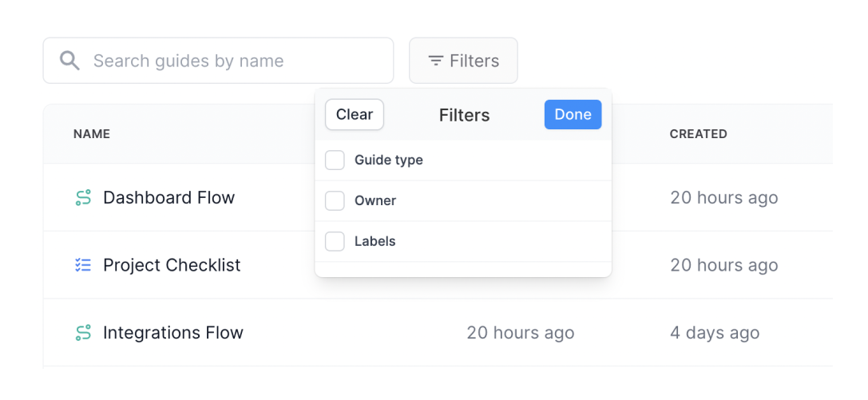
Task: Toggle the Filters dropdown button
Action: click(463, 61)
